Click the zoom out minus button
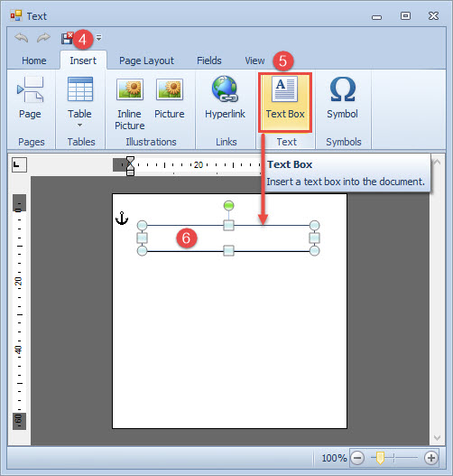Image resolution: width=453 pixels, height=476 pixels. click(x=357, y=457)
